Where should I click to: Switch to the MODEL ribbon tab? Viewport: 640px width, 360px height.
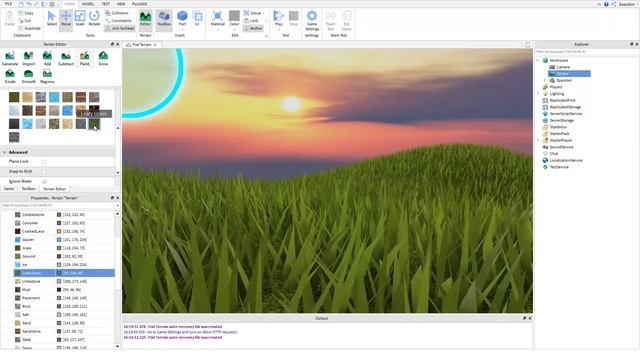click(x=88, y=4)
